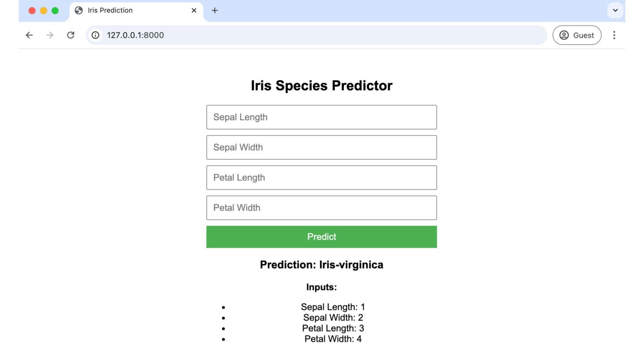
Task: Click into the Sepal Width field
Action: [321, 147]
